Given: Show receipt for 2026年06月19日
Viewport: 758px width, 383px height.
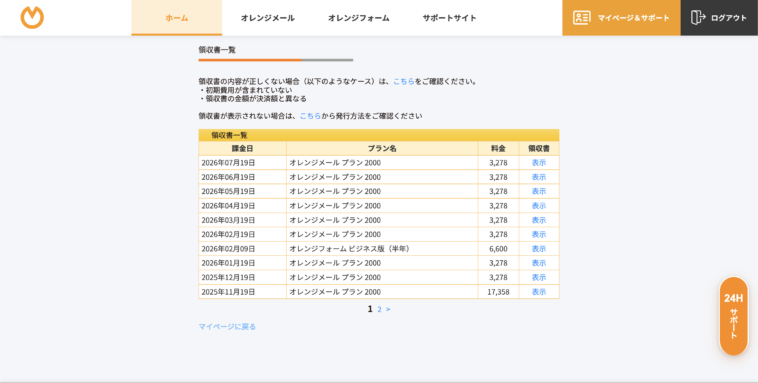Looking at the screenshot, I should [539, 177].
